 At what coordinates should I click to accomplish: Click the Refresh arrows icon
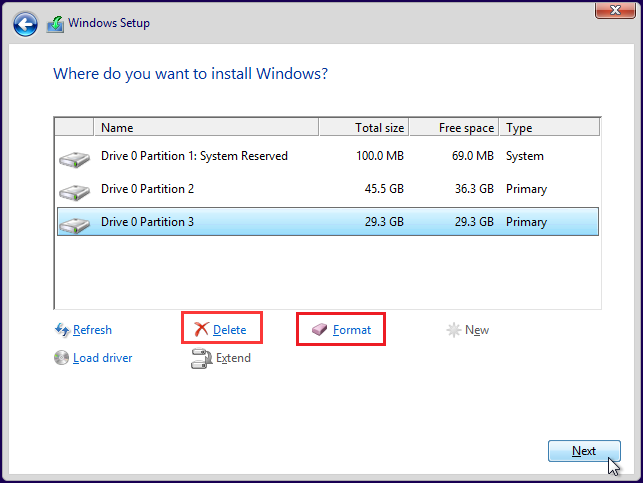(62, 330)
